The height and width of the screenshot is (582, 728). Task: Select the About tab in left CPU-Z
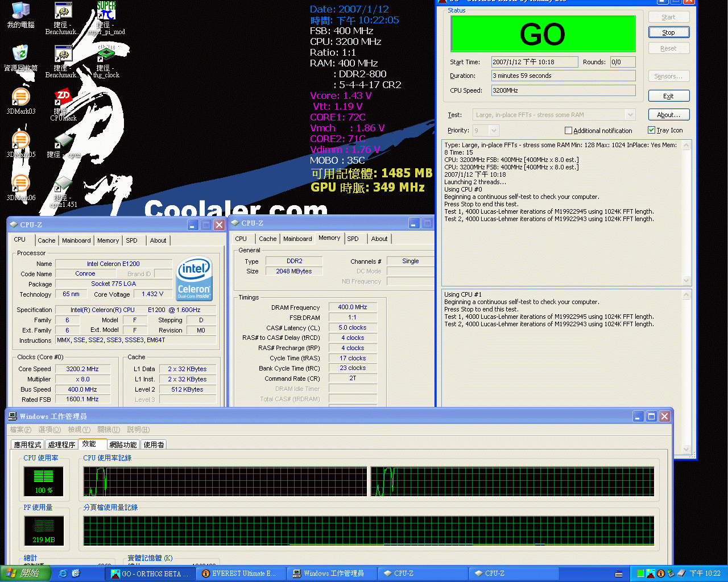pyautogui.click(x=158, y=240)
